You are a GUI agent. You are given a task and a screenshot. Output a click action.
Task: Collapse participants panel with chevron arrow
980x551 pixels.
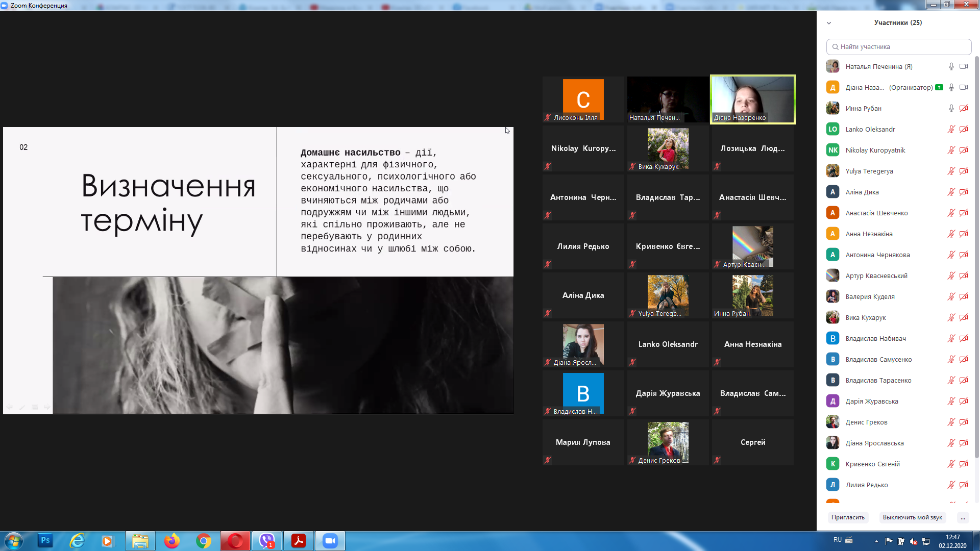click(829, 23)
